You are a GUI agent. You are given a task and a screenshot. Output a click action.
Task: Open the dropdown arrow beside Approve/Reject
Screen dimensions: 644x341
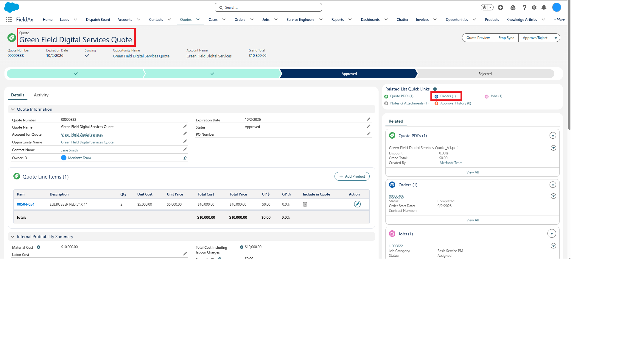(556, 38)
